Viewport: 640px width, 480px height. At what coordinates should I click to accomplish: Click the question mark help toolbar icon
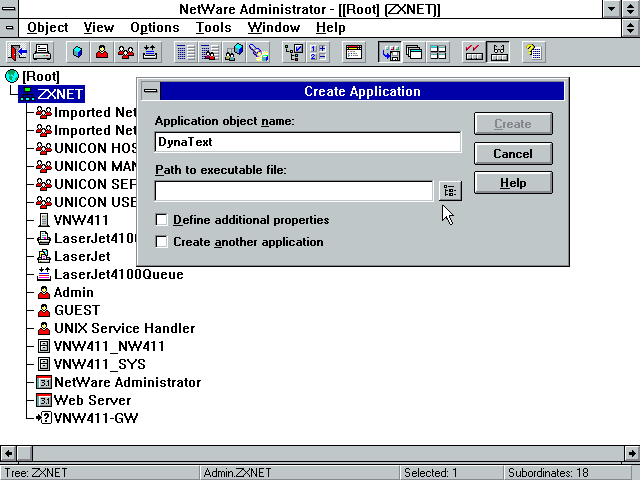point(533,51)
